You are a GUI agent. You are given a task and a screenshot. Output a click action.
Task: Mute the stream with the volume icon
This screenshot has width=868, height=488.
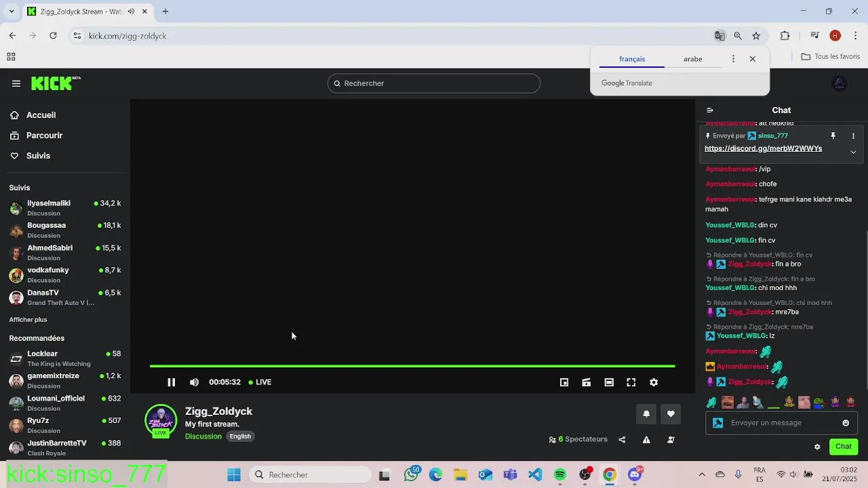pos(195,382)
